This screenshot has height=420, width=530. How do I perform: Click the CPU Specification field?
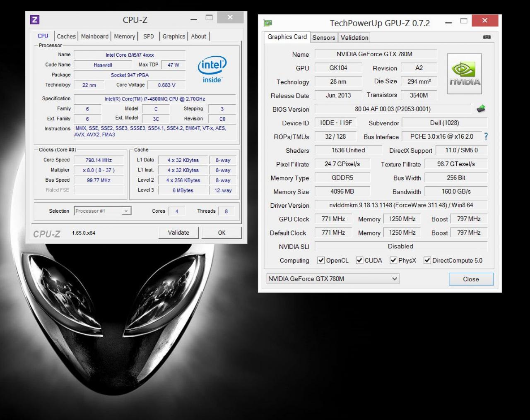pos(155,99)
